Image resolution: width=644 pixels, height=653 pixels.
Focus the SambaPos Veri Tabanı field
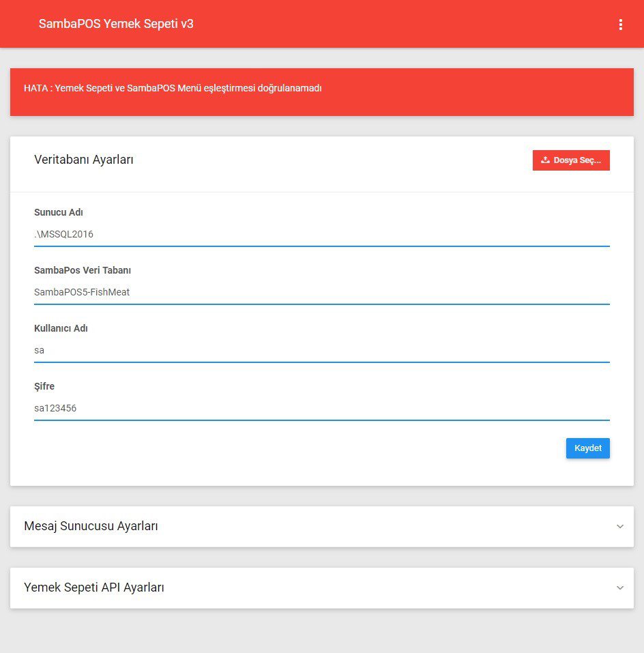(321, 292)
